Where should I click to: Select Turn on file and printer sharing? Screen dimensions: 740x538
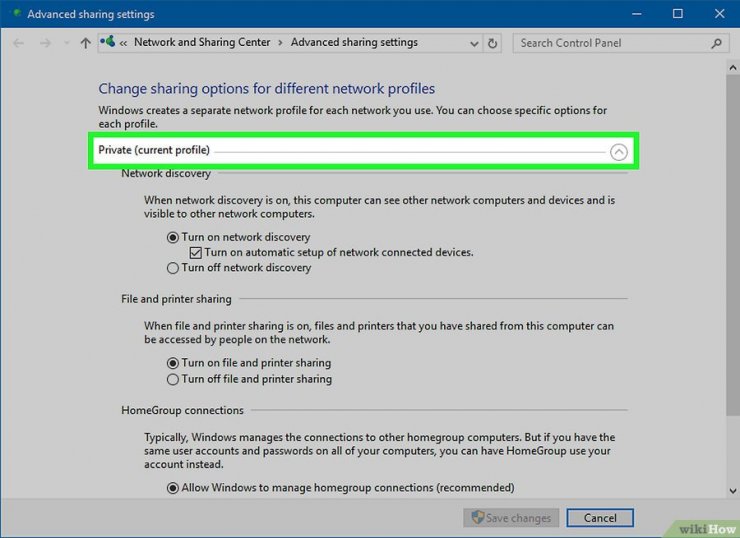(173, 363)
